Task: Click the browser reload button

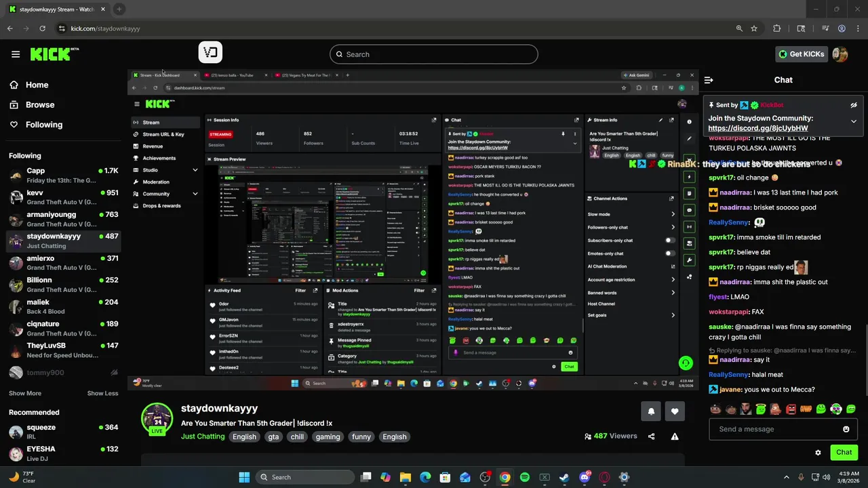Action: [42, 28]
